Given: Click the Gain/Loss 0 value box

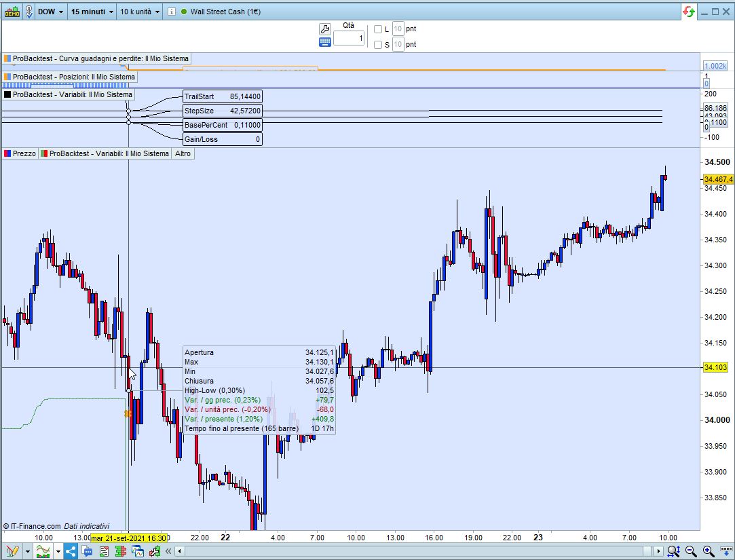Looking at the screenshot, I should tap(223, 139).
